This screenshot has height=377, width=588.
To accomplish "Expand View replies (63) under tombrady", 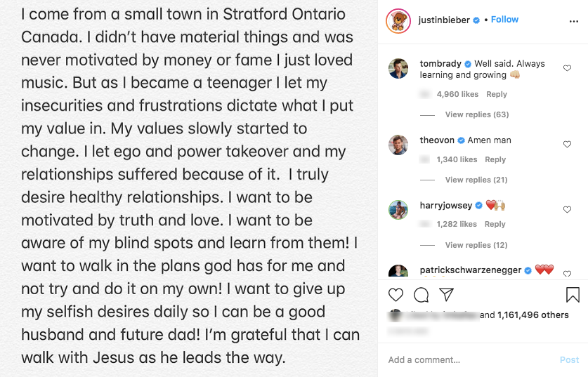I will pos(476,114).
